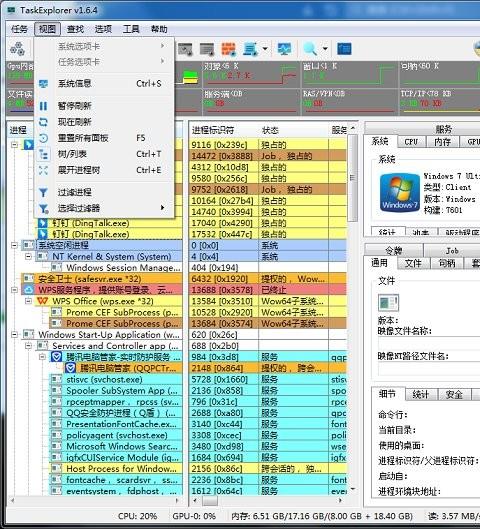Click horizontal scrollbar thumb under PID columns
This screenshot has width=480, height=529.
(210, 501)
